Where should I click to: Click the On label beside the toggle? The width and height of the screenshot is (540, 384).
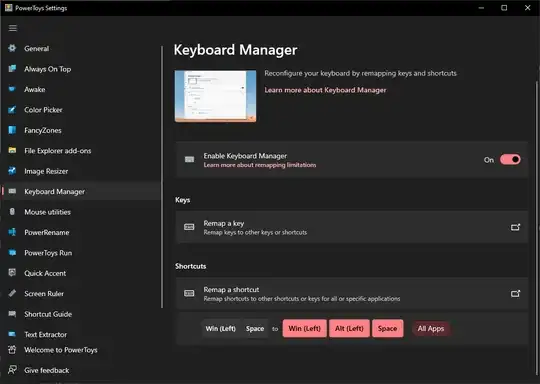489,160
